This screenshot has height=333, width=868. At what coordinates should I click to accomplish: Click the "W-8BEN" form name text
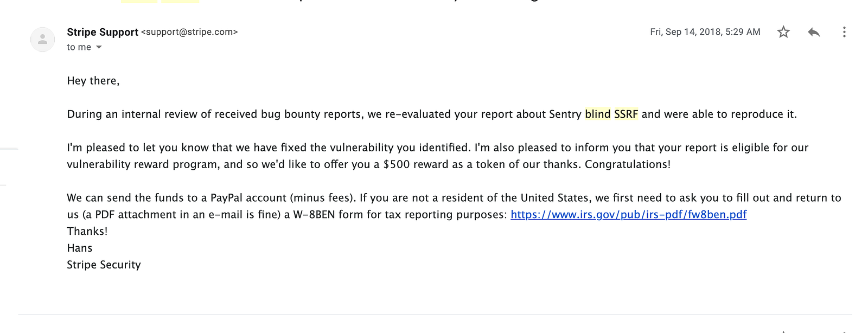coord(314,215)
